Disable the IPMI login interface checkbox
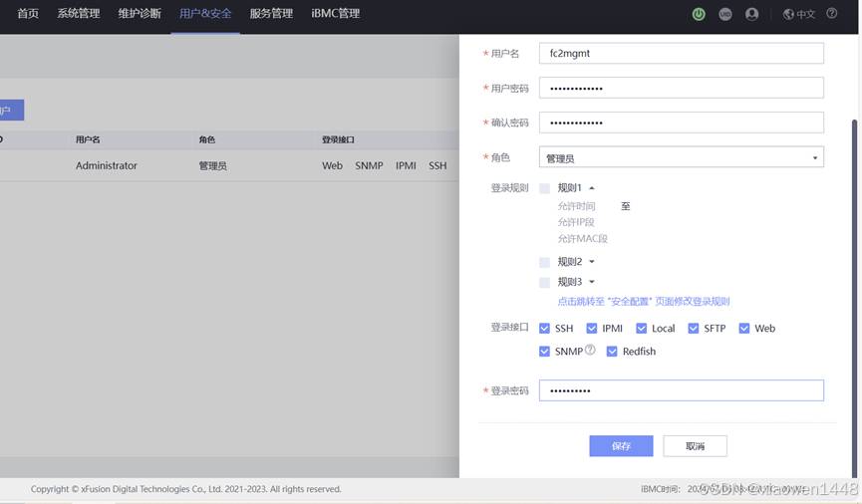Viewport: 862px width, 504px height. point(592,329)
